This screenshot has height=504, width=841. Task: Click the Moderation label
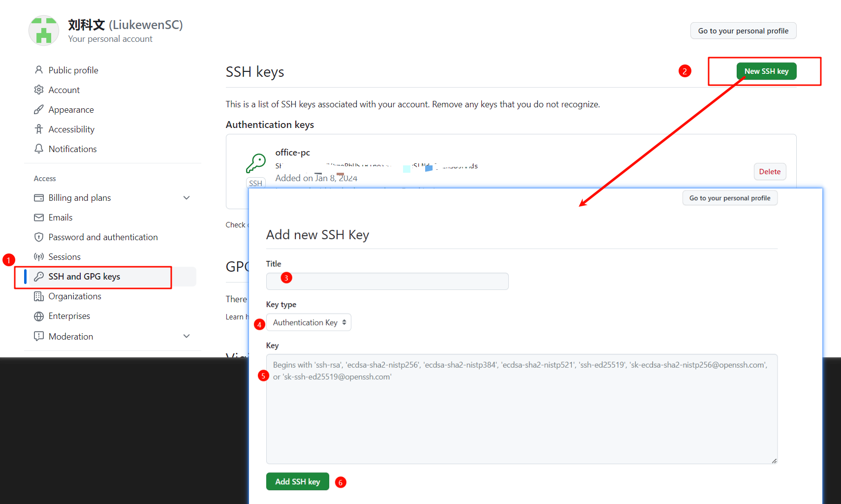[x=71, y=336]
